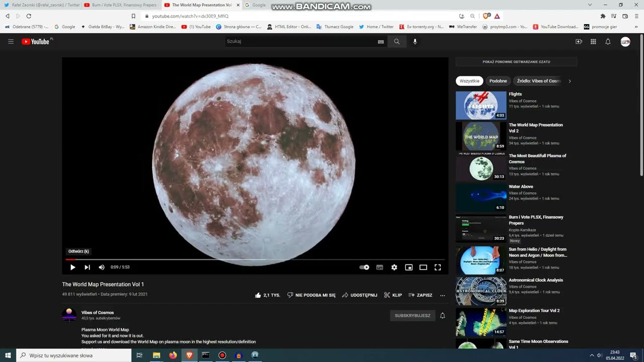Open the account avatar menu
The height and width of the screenshot is (362, 644).
625,42
